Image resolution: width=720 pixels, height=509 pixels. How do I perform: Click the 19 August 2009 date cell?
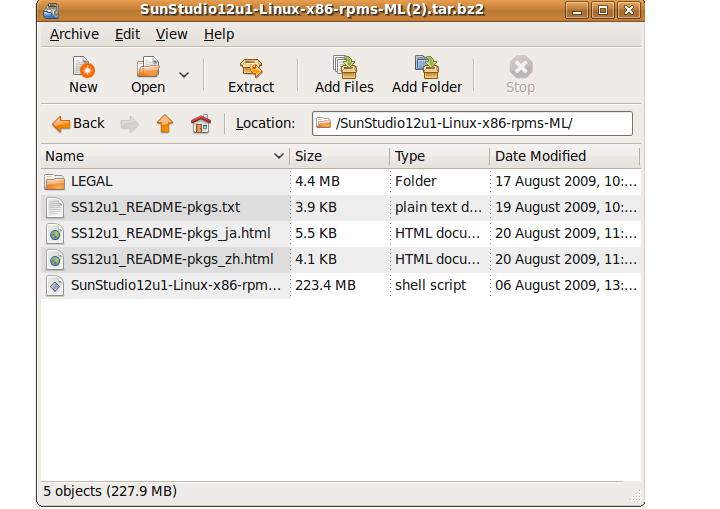click(566, 207)
